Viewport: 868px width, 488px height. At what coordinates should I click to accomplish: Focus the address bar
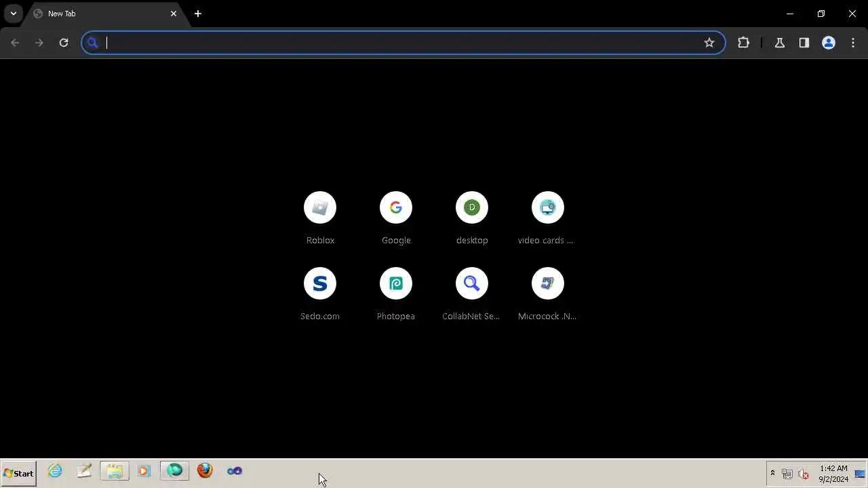(x=403, y=43)
